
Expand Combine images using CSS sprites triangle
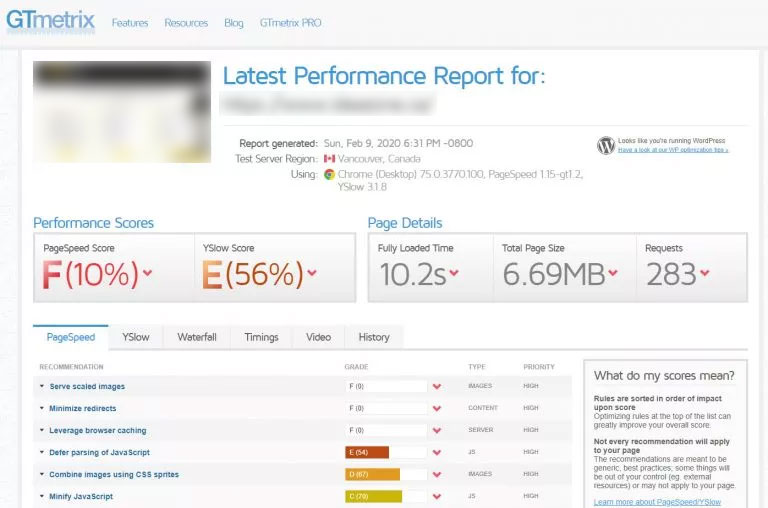point(42,474)
